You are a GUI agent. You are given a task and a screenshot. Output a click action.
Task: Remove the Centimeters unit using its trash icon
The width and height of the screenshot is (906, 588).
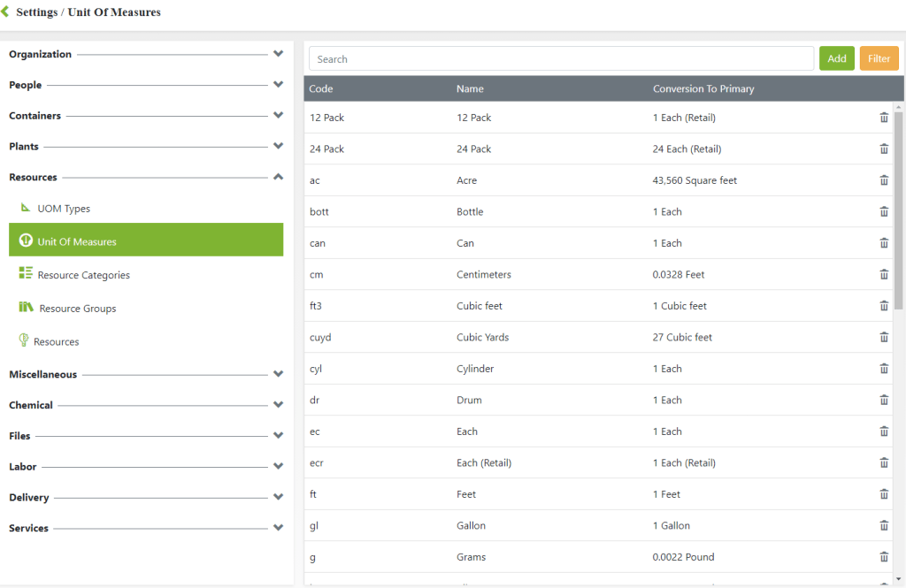click(884, 275)
